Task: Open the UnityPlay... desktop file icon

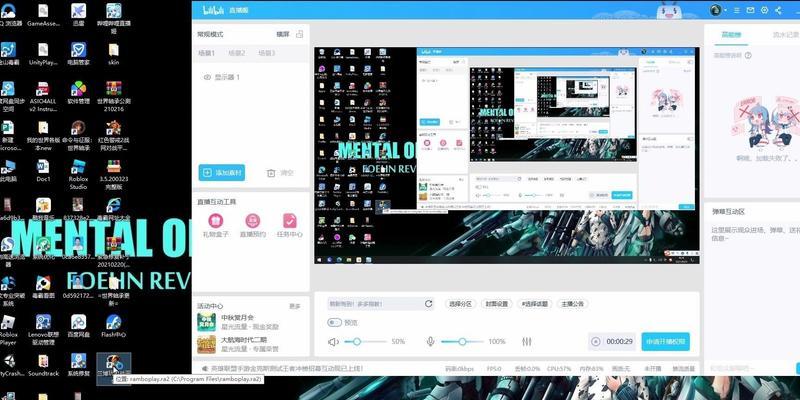Action: click(x=43, y=54)
